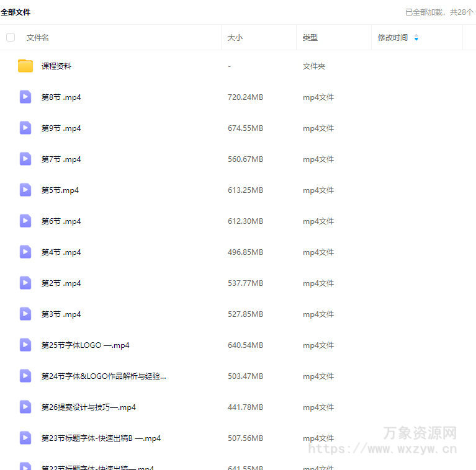Click video icon of 第9节 .mp4
Screen dimensions: 476x470
pyautogui.click(x=25, y=128)
